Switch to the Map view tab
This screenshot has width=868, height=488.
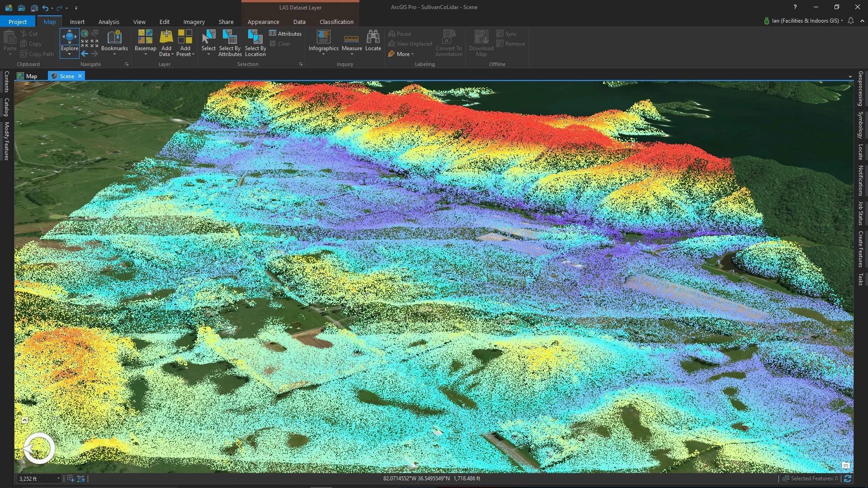[27, 76]
